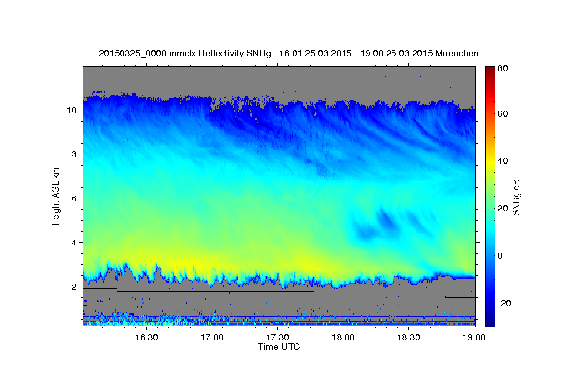Click the 19:00 time tick label
The width and height of the screenshot is (588, 392).
tap(474, 338)
